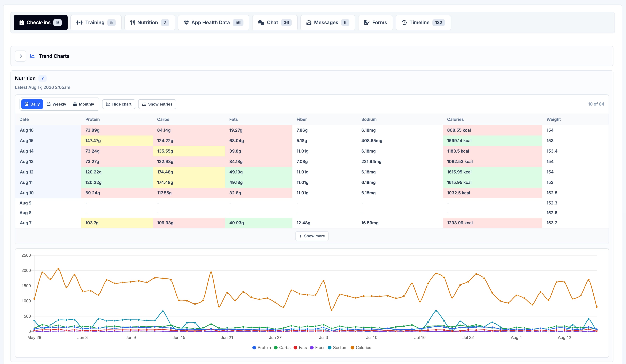626x364 pixels.
Task: Click the Aug 16 calories value 808.55 kcal
Action: point(459,130)
